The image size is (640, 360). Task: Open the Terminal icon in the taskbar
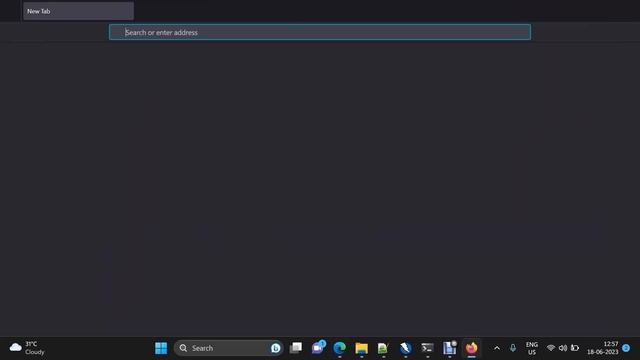427,348
